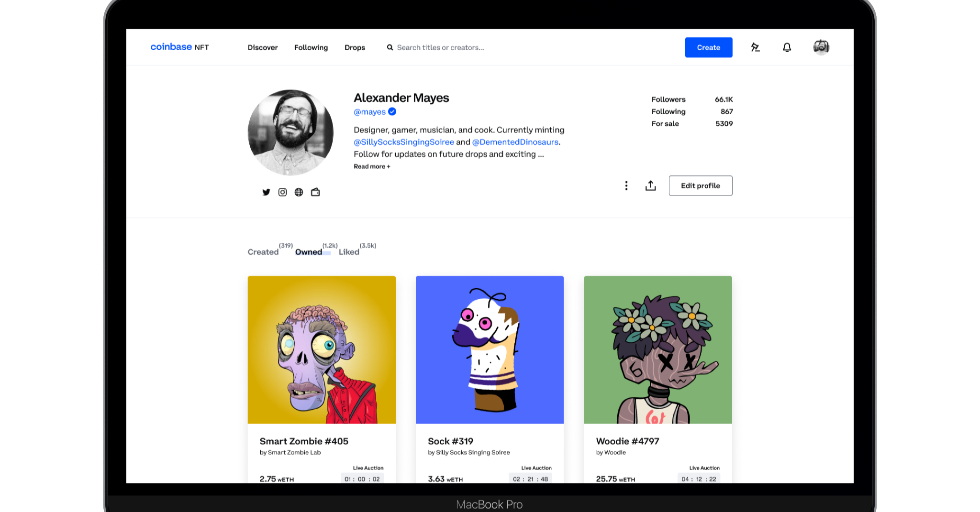
Task: Click the Edit profile button
Action: (700, 185)
